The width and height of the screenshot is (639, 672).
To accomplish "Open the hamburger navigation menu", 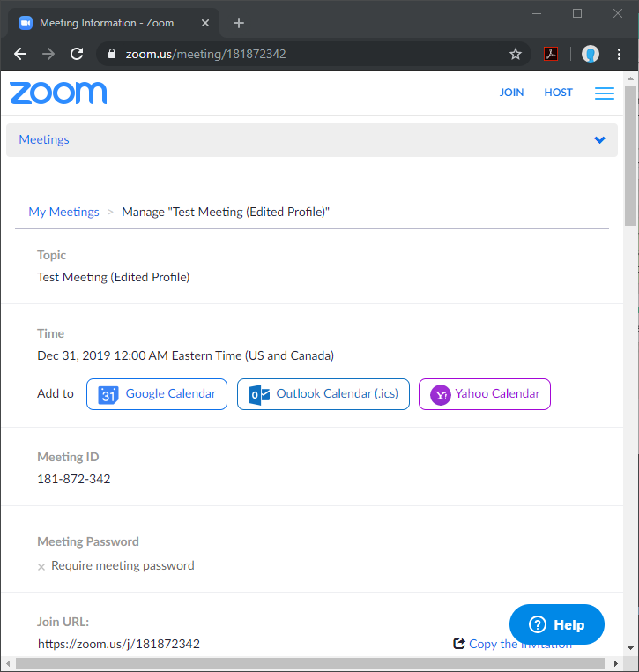I will (605, 93).
